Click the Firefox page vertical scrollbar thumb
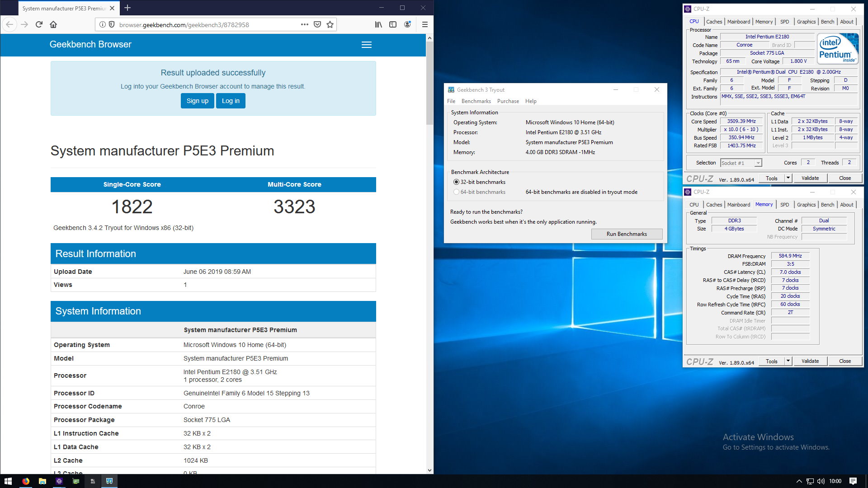This screenshot has height=488, width=868. click(429, 83)
